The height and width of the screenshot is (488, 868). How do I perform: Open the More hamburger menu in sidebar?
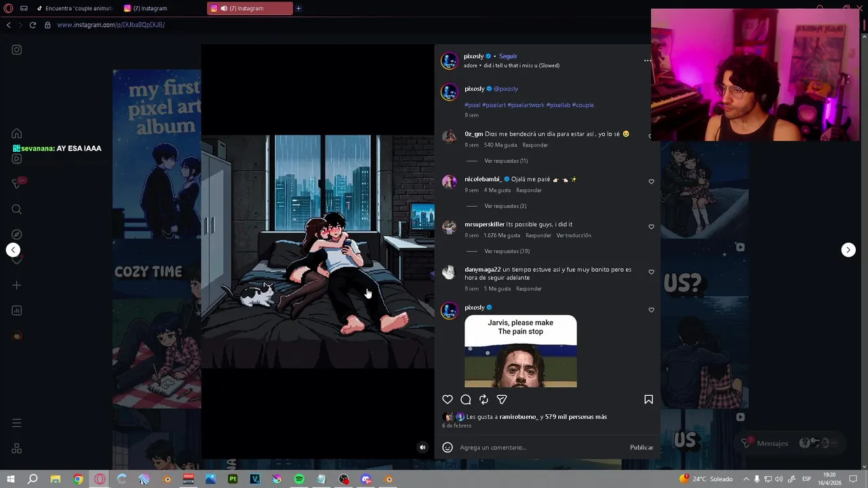[x=17, y=423]
